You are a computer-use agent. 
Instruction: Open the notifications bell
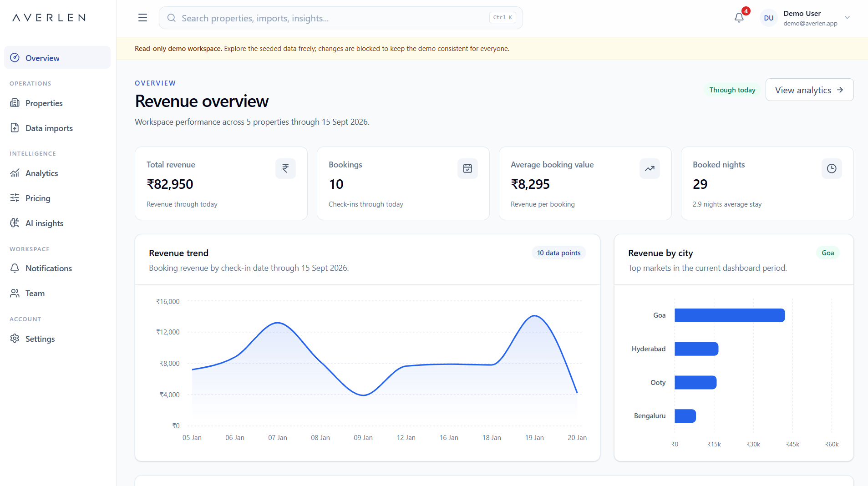[739, 18]
